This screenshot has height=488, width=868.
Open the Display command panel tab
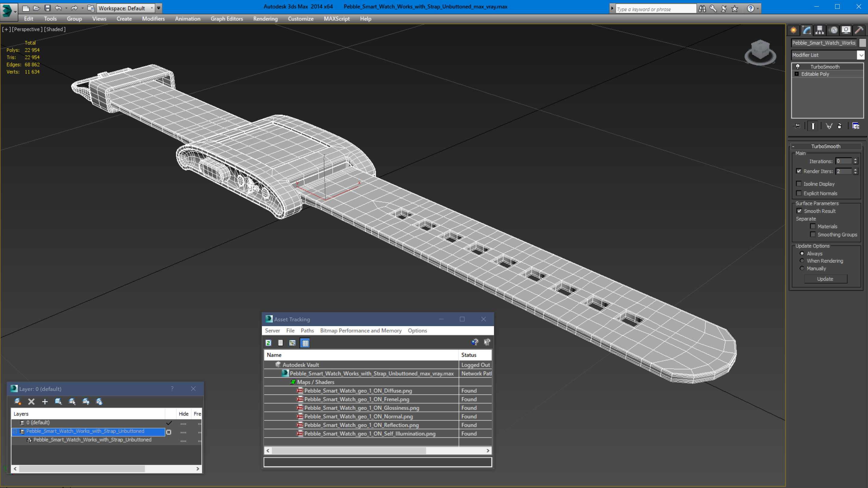[x=846, y=30]
